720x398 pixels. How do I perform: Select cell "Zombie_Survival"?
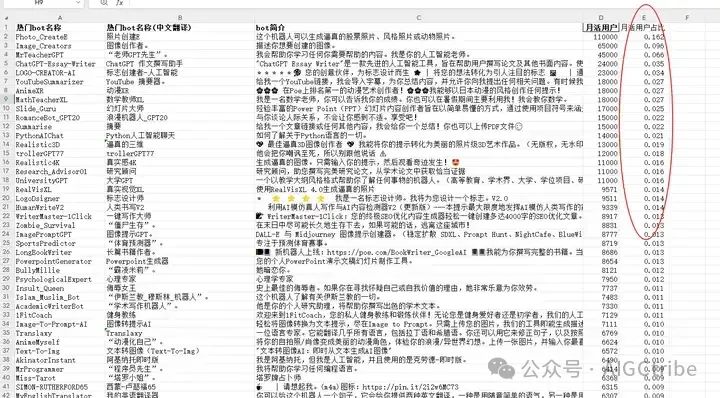(45, 225)
